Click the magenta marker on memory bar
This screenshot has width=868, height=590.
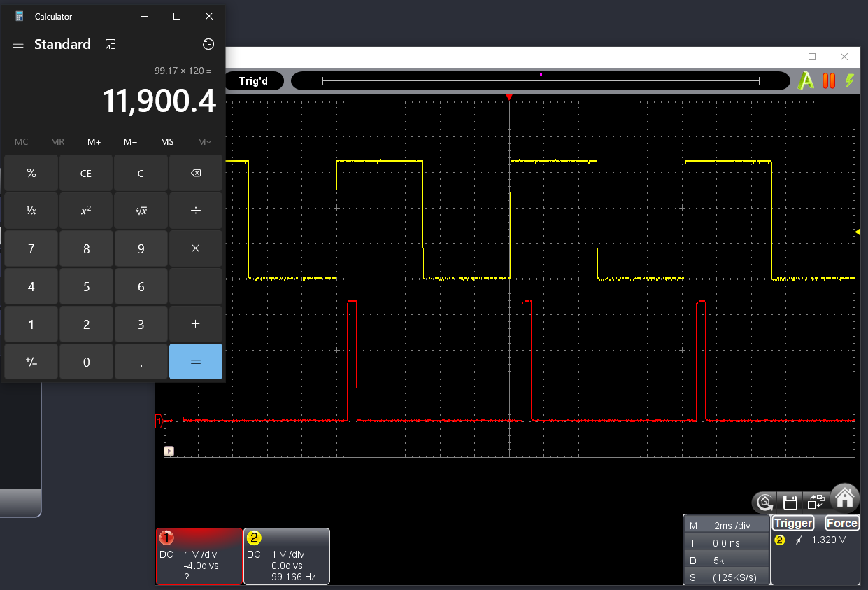click(x=541, y=74)
